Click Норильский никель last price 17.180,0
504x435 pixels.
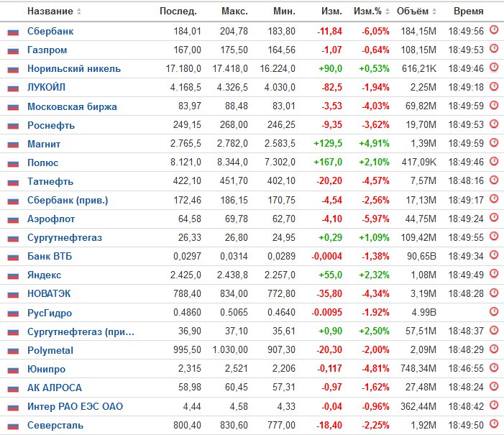pos(183,68)
